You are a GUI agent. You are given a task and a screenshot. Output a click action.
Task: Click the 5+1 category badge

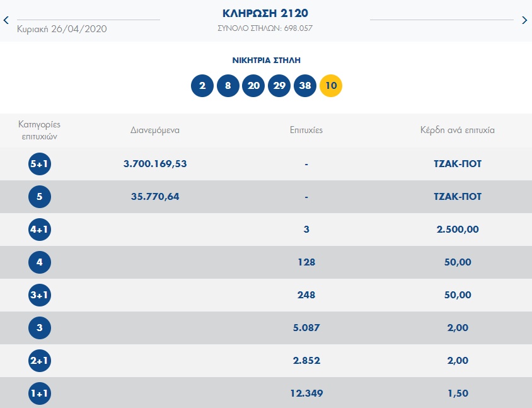[x=40, y=164]
